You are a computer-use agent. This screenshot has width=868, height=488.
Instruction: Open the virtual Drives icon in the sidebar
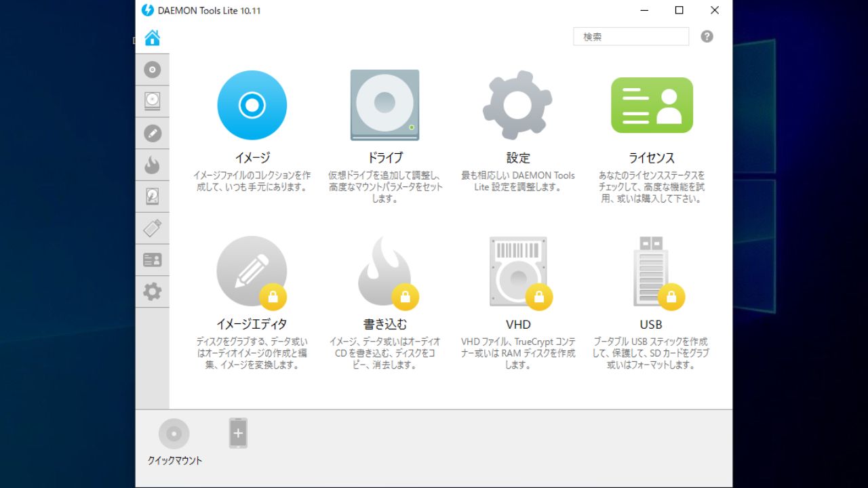152,101
